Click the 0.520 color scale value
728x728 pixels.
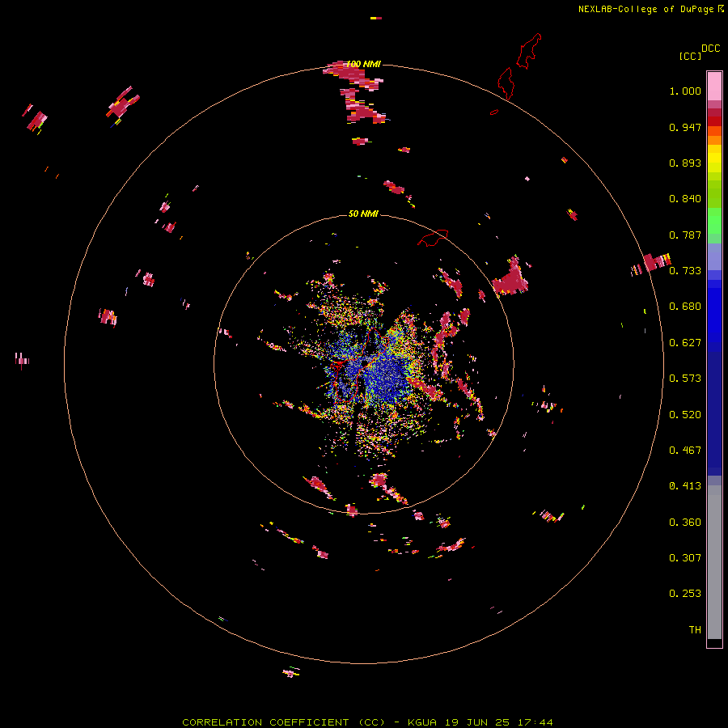[685, 415]
